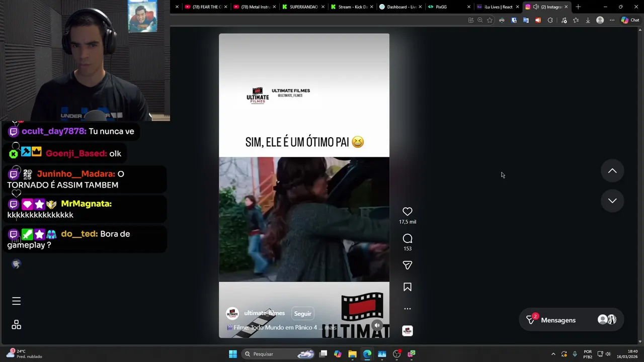Click the apps grid icon in address bar
The height and width of the screenshot is (362, 644).
471,20
